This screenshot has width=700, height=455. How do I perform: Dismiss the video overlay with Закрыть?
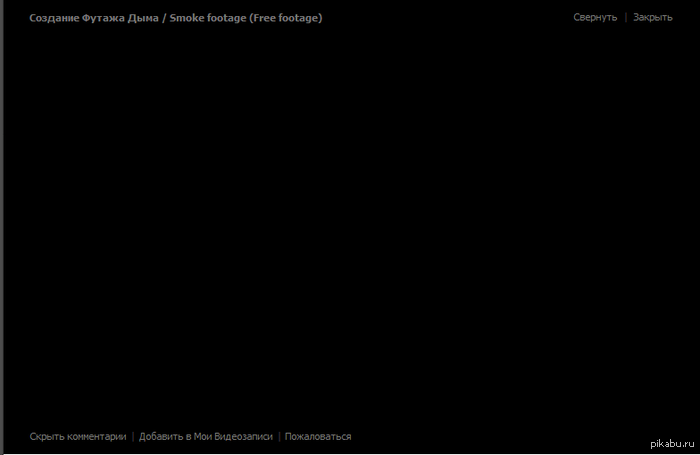653,17
